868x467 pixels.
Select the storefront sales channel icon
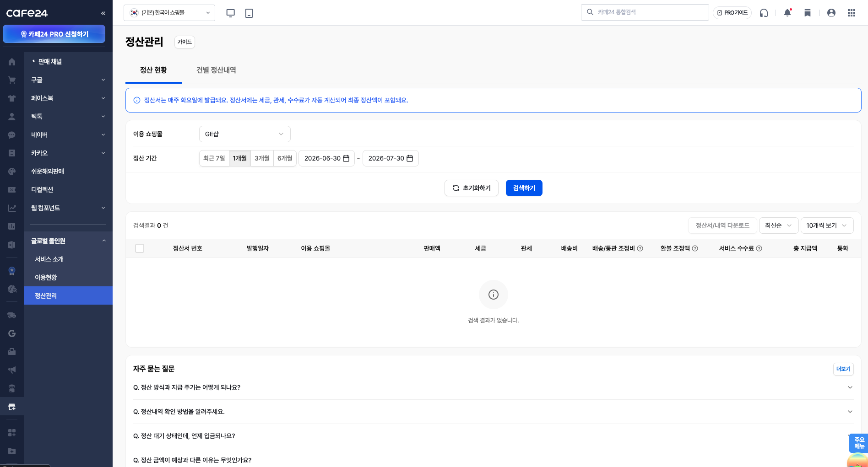tap(12, 407)
